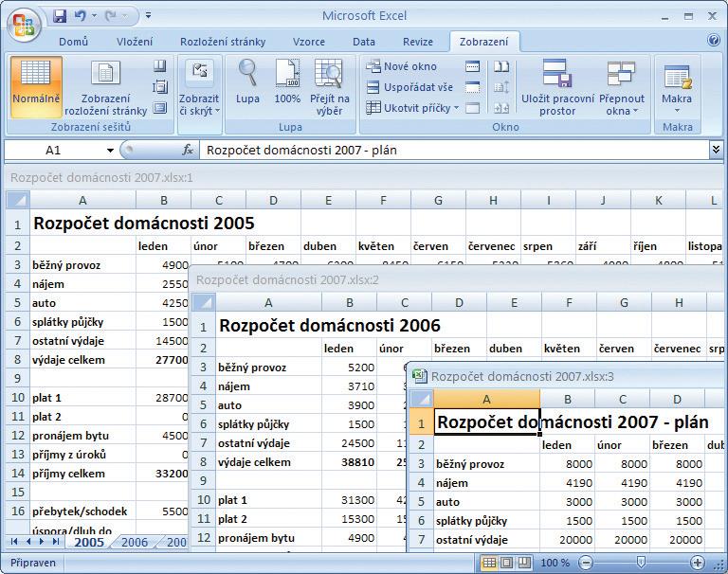Image resolution: width=728 pixels, height=574 pixels.
Task: Switch to Page Layout view in status bar
Action: (506, 563)
